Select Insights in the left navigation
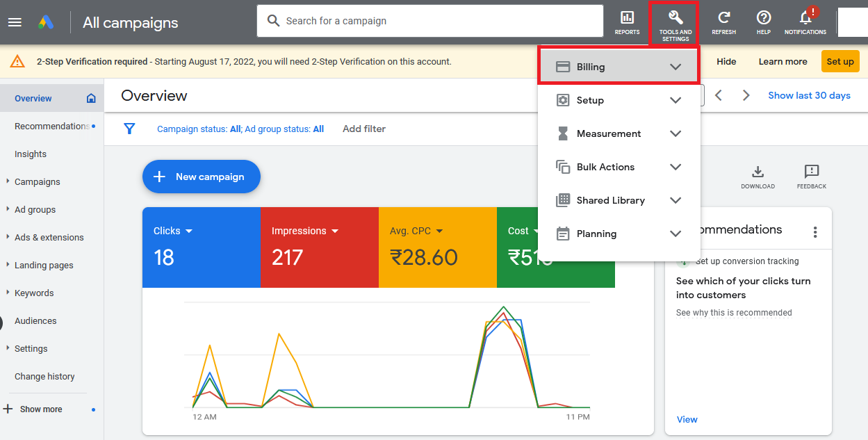 (x=31, y=154)
